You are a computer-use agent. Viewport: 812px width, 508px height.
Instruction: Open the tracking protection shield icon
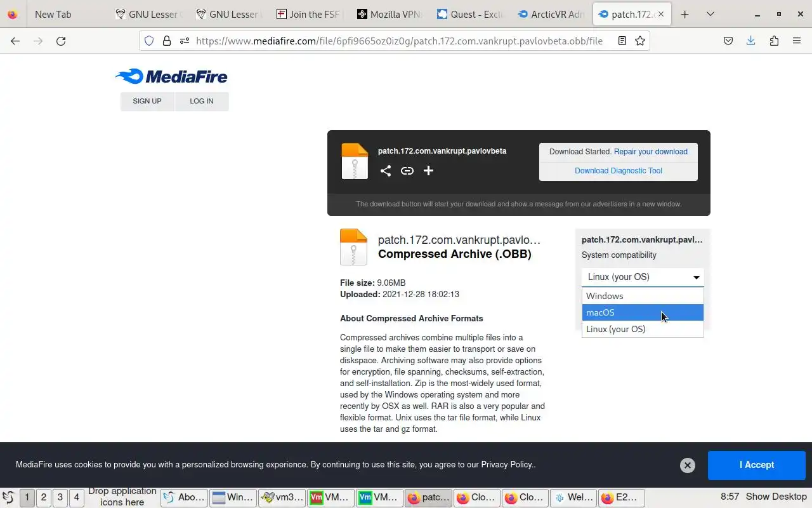(x=149, y=41)
